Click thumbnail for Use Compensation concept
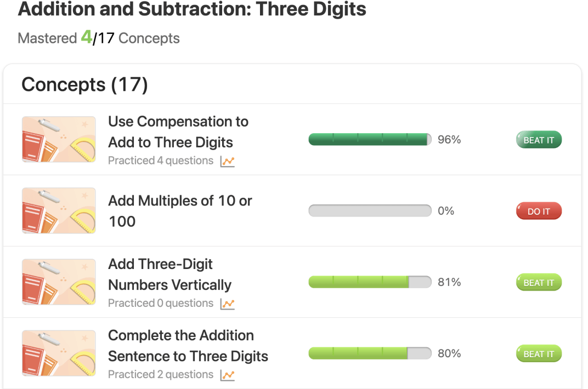Screen dimensions: 588x389 pyautogui.click(x=59, y=139)
